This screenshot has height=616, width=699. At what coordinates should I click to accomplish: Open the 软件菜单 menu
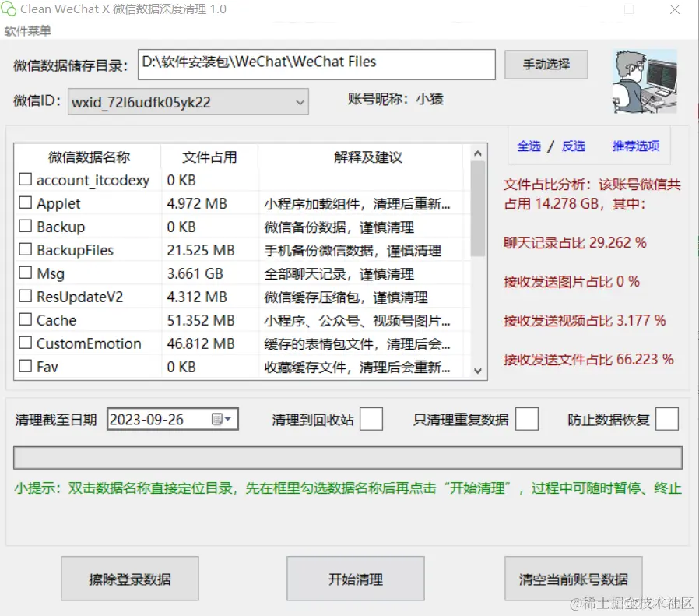28,31
